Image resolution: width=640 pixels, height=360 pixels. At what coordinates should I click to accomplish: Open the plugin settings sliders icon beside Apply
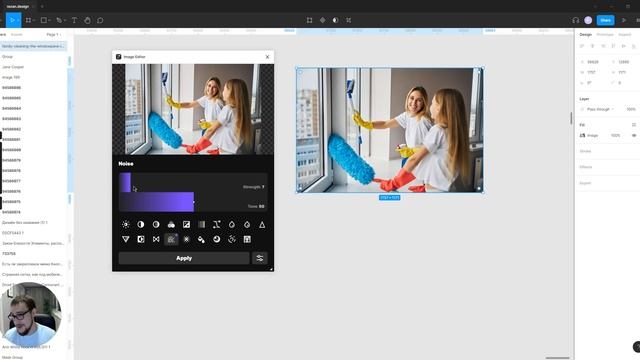pos(260,258)
